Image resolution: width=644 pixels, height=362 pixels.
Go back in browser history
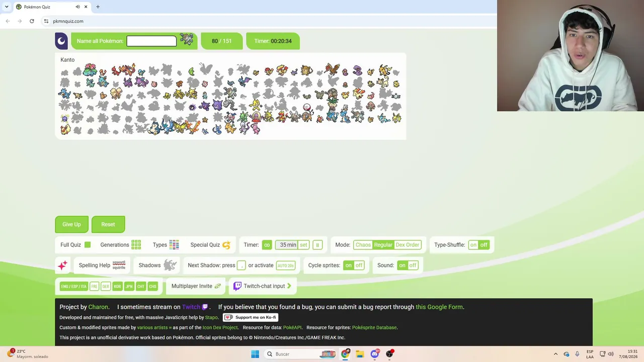[8, 21]
